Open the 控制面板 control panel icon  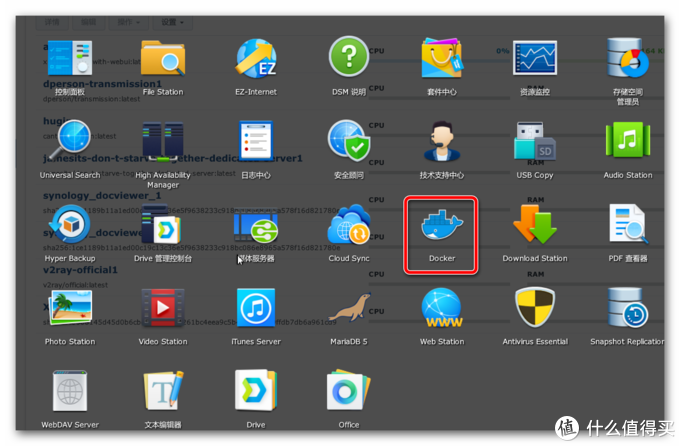[x=70, y=59]
